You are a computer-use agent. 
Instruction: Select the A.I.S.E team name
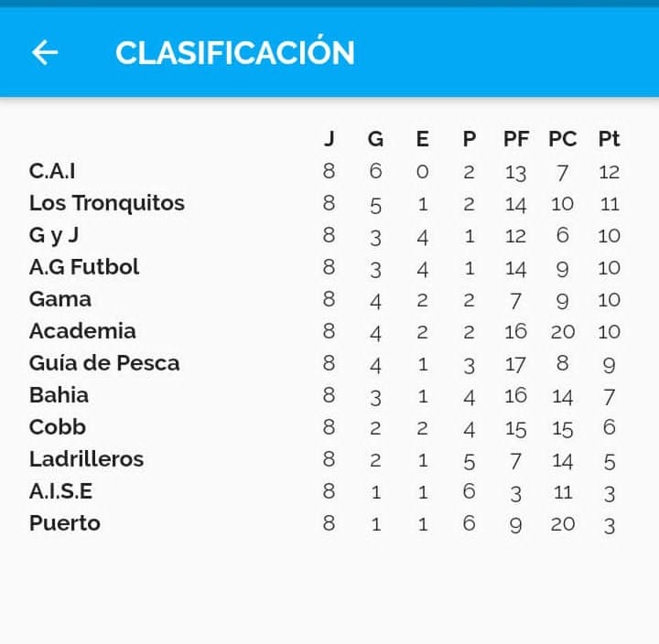pyautogui.click(x=60, y=491)
